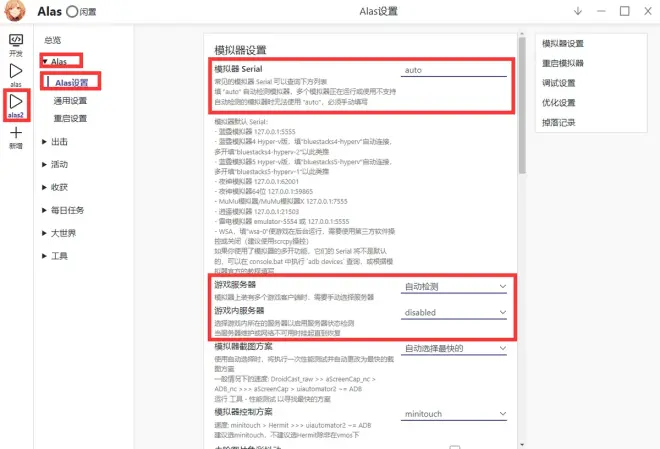Maximize the Alas window

coord(625,11)
